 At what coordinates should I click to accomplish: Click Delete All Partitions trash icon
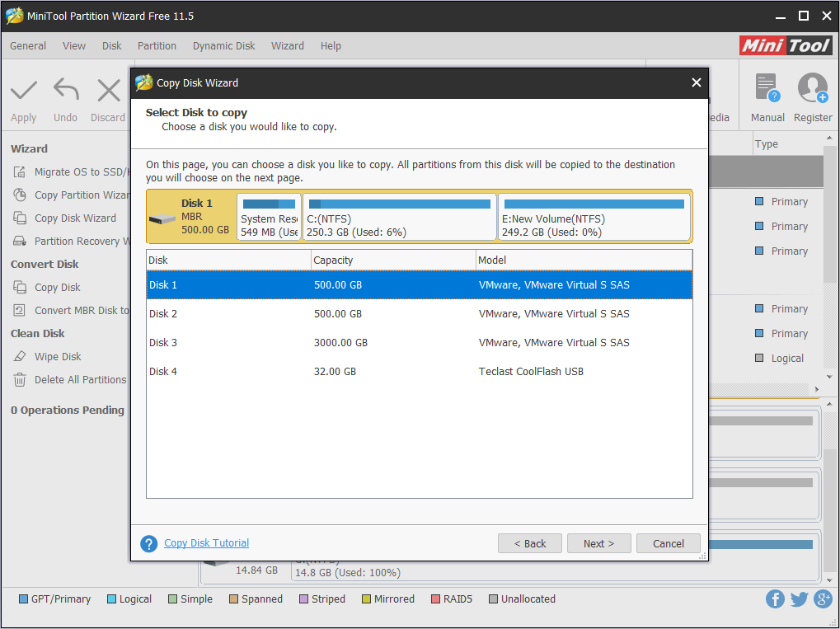tap(20, 379)
